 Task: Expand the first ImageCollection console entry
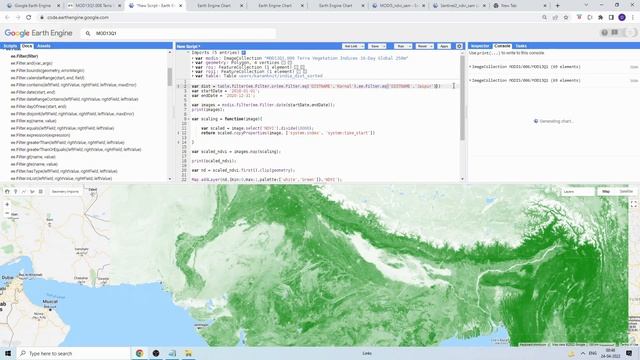[470, 67]
